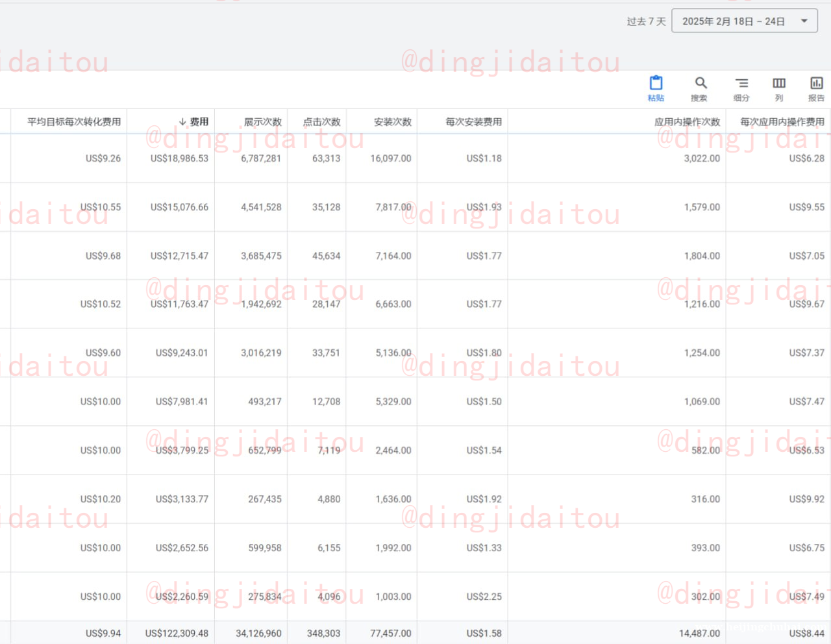
Task: Select cost per install US$2.25
Action: 484,596
